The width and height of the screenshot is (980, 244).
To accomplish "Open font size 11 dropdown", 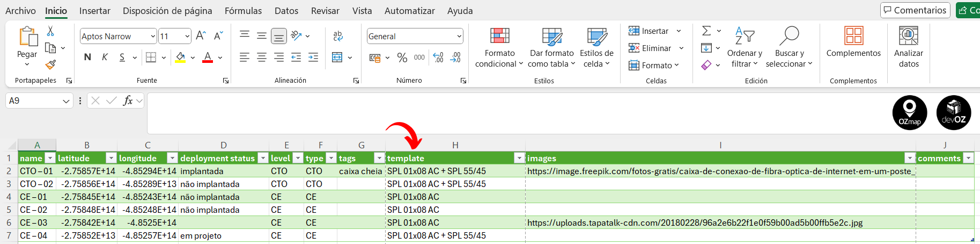I will point(187,36).
